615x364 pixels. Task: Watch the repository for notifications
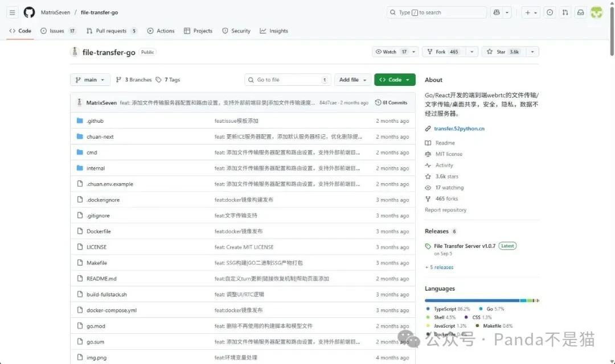coord(390,52)
